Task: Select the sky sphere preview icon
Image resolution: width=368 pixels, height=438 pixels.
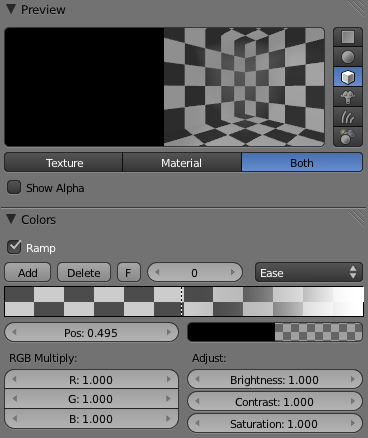Action: 348,136
